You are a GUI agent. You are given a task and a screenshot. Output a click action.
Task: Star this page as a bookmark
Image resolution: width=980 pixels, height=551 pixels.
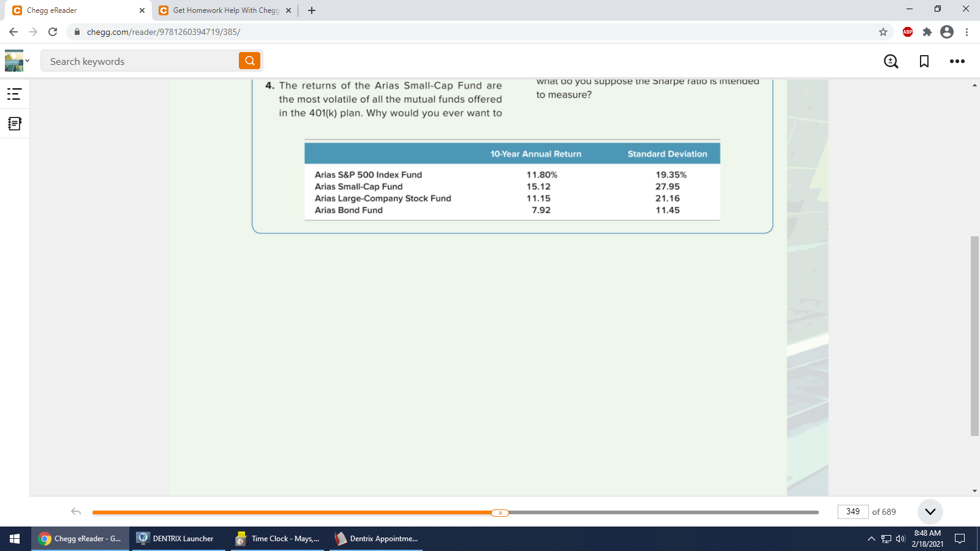883,32
